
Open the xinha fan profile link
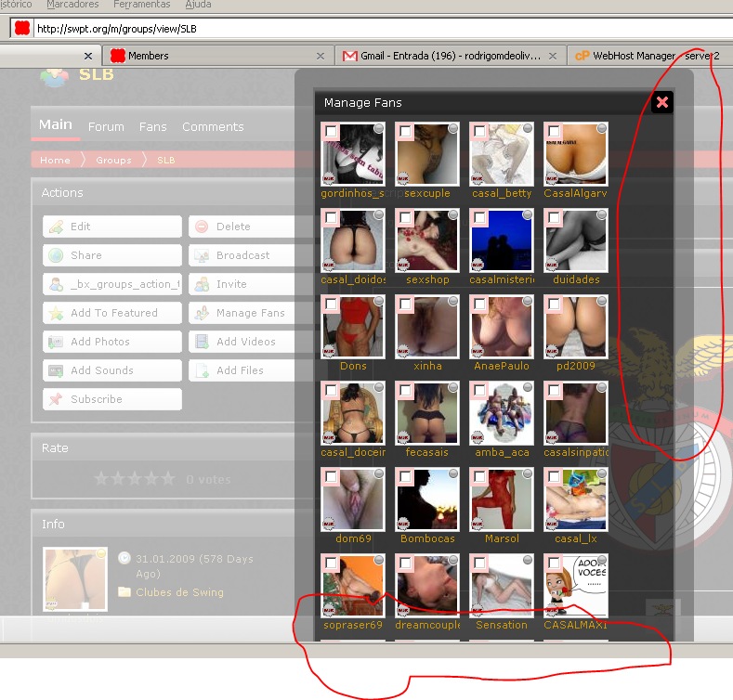[427, 366]
